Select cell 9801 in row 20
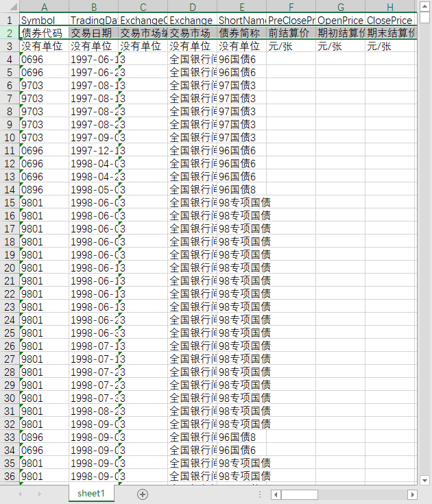This screenshot has height=504, width=432. [45, 267]
